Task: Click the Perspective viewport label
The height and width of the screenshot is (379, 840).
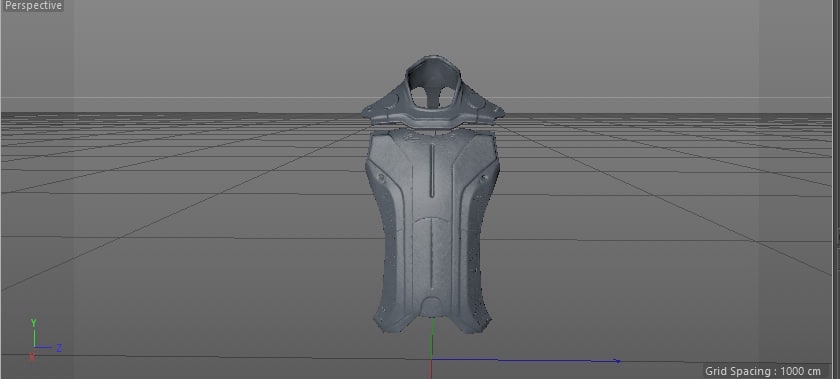Action: (x=33, y=6)
